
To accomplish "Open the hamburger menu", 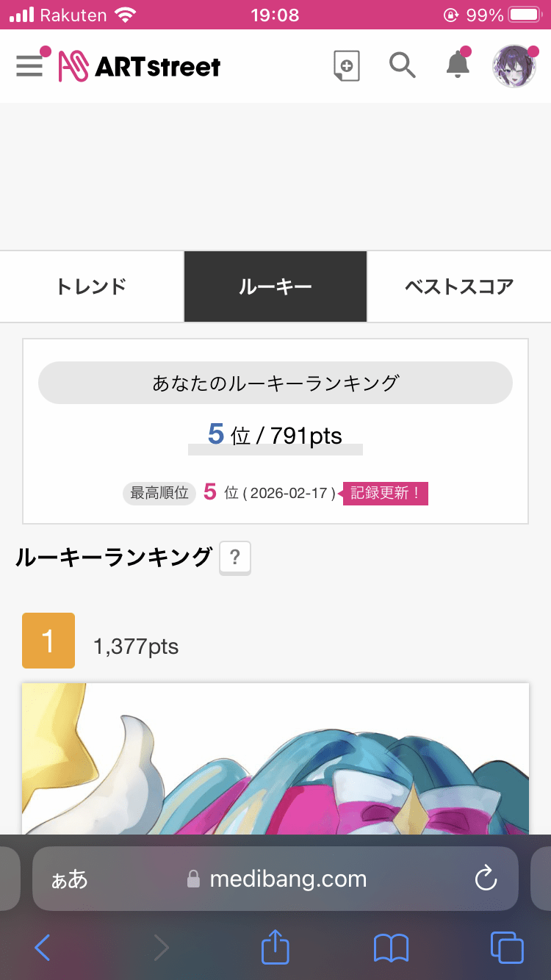I will point(29,66).
